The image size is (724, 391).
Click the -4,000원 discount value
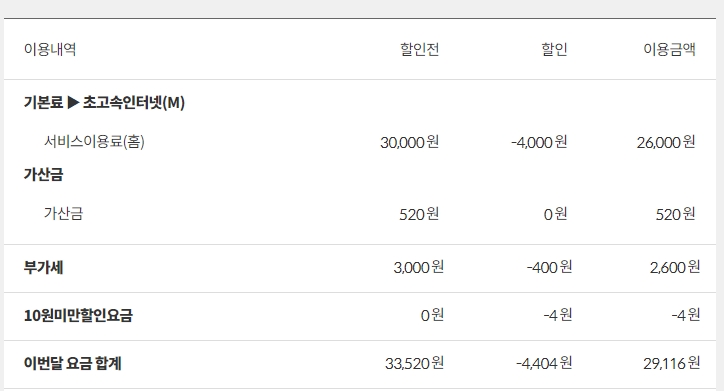tap(539, 142)
